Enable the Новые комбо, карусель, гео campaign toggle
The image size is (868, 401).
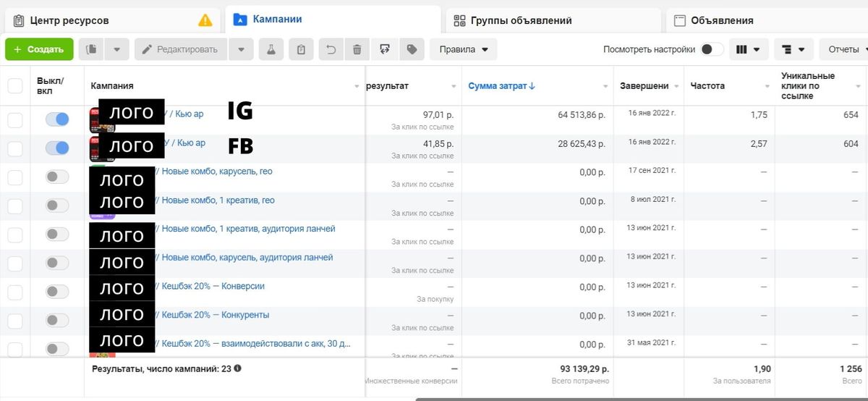pos(57,177)
